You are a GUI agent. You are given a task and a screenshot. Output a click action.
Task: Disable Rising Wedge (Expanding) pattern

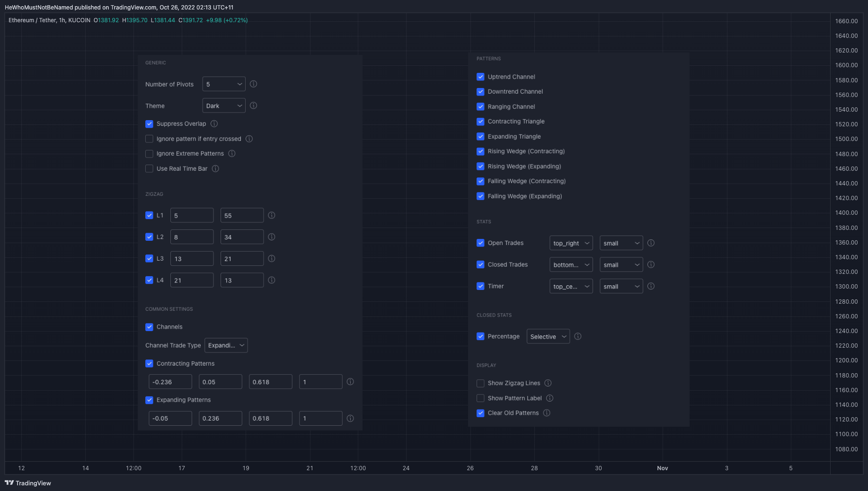pyautogui.click(x=480, y=166)
